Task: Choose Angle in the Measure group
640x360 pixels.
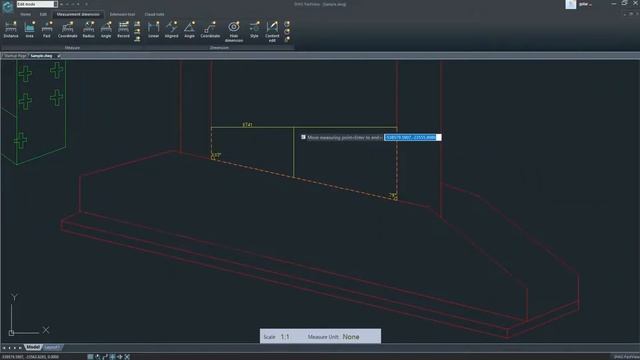Action: coord(106,30)
